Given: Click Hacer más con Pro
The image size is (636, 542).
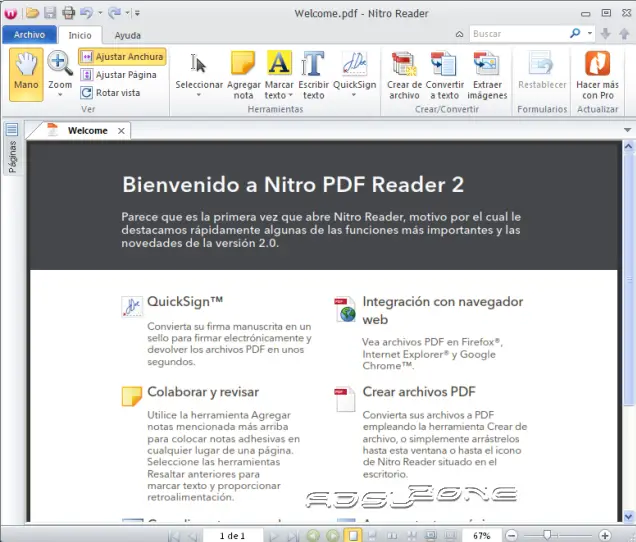Looking at the screenshot, I should tap(597, 75).
